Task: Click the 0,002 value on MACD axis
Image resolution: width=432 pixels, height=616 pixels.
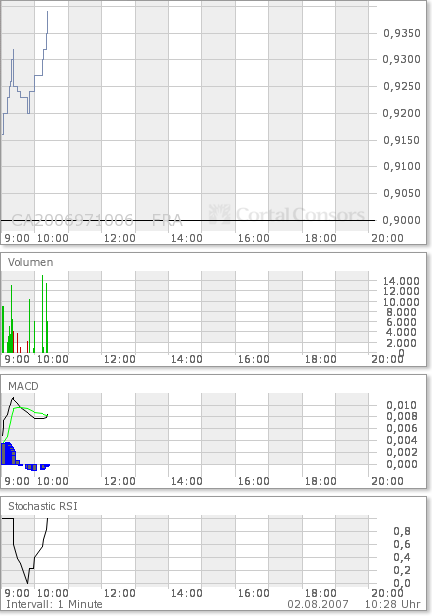Action: click(401, 452)
